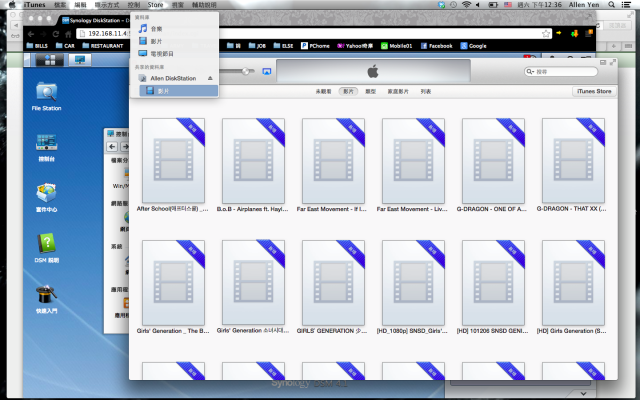Switch to the Genres (類型) tab
640x400 pixels.
[x=370, y=91]
